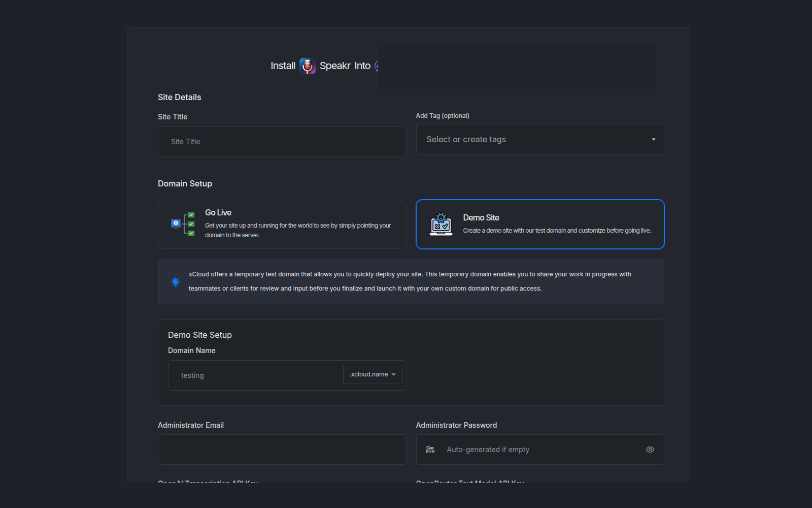This screenshot has height=508, width=812.
Task: Click the lightbulb info icon
Action: 176,281
